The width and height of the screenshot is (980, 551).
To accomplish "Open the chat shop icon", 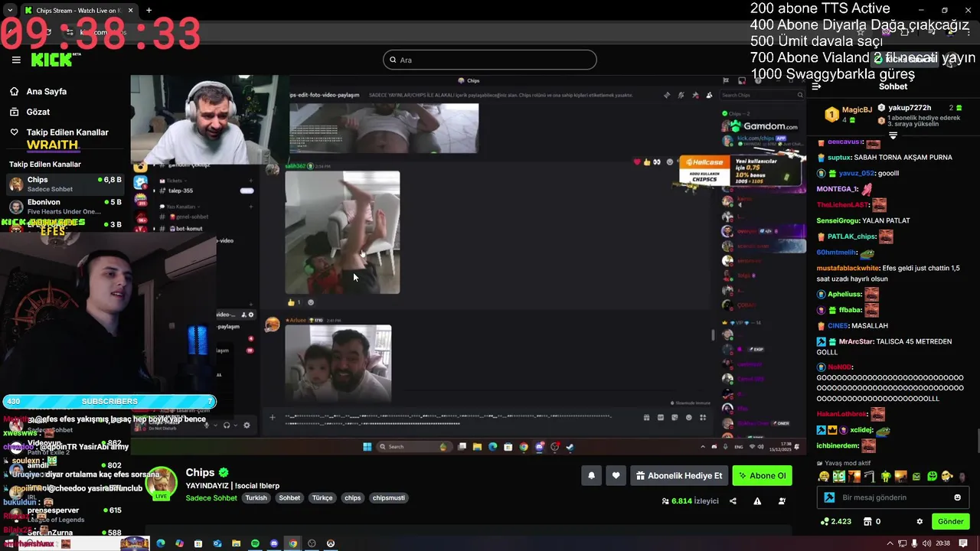I will pyautogui.click(x=867, y=521).
